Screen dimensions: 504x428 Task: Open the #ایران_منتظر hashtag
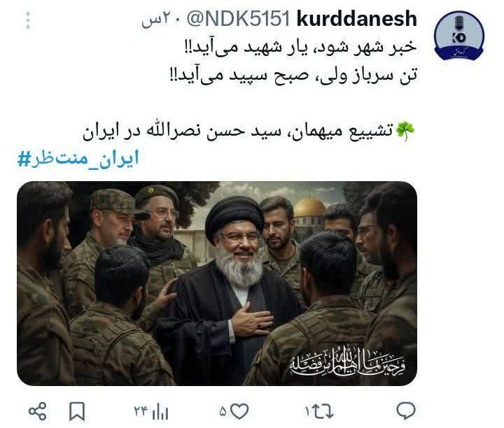click(78, 159)
